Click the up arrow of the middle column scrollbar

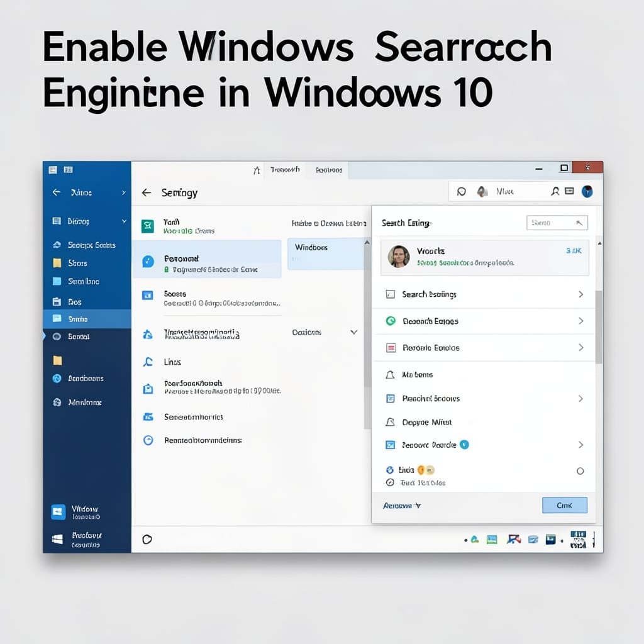coord(367,243)
